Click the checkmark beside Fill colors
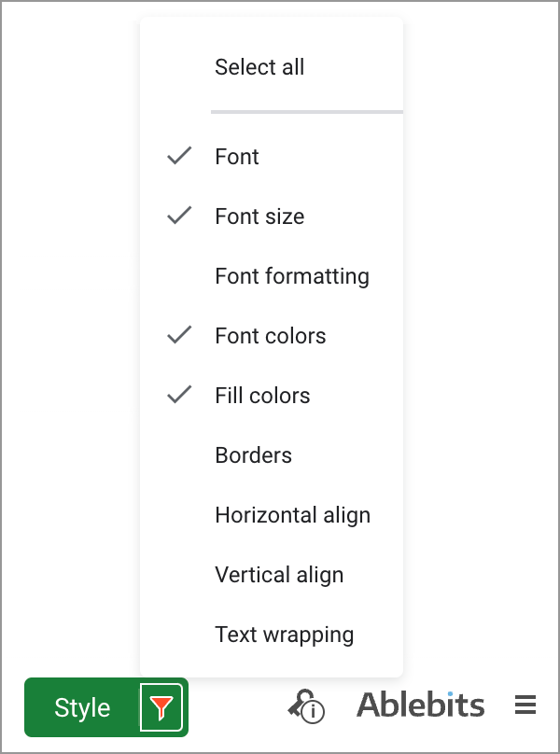The width and height of the screenshot is (560, 754). (x=178, y=395)
